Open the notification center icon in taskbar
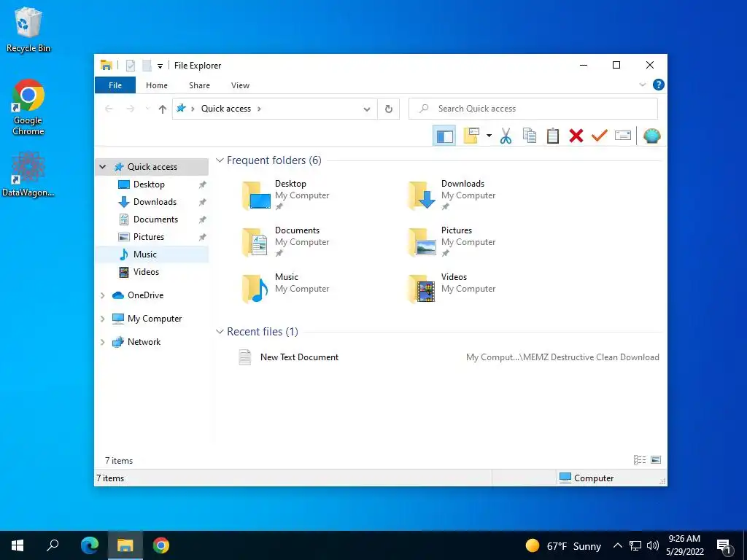Image resolution: width=747 pixels, height=560 pixels. (x=724, y=547)
